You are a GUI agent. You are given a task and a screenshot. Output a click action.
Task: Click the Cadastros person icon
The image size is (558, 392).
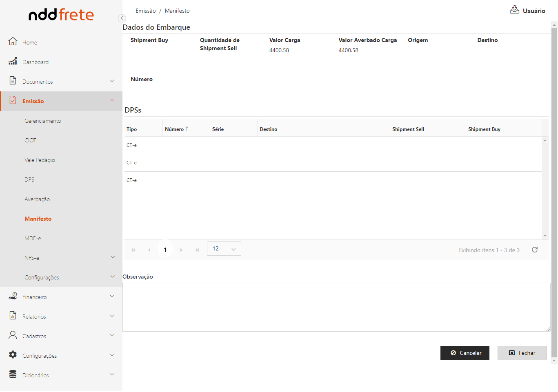point(13,335)
